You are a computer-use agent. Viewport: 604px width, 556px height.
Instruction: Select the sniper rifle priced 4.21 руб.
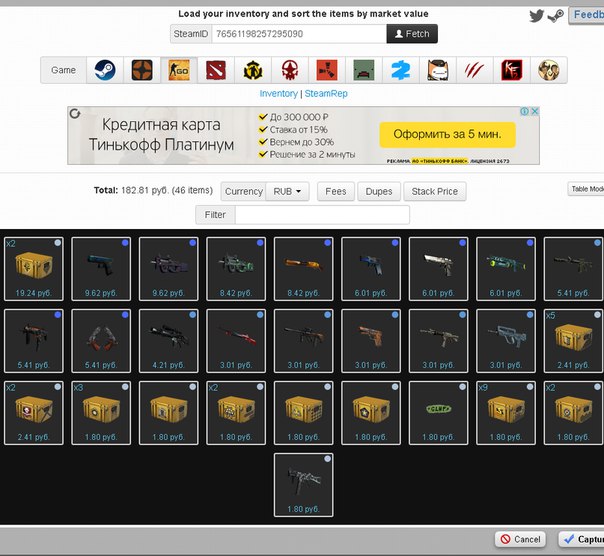click(x=169, y=341)
